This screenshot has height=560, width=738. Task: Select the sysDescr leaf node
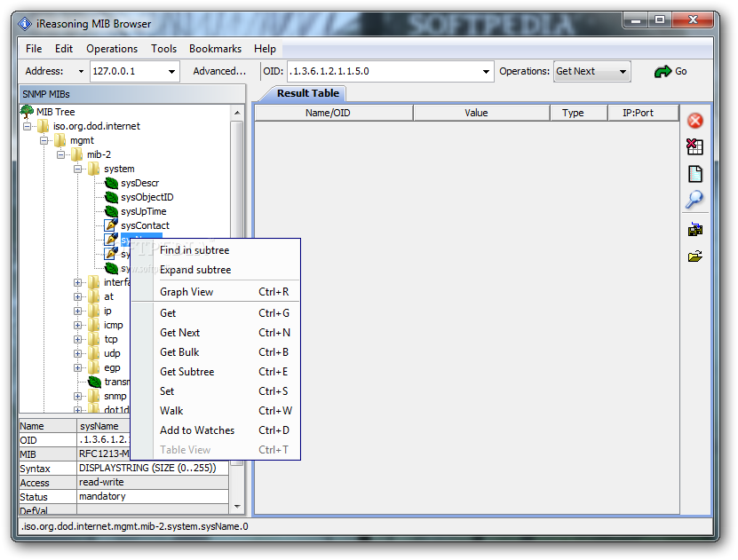pyautogui.click(x=139, y=183)
